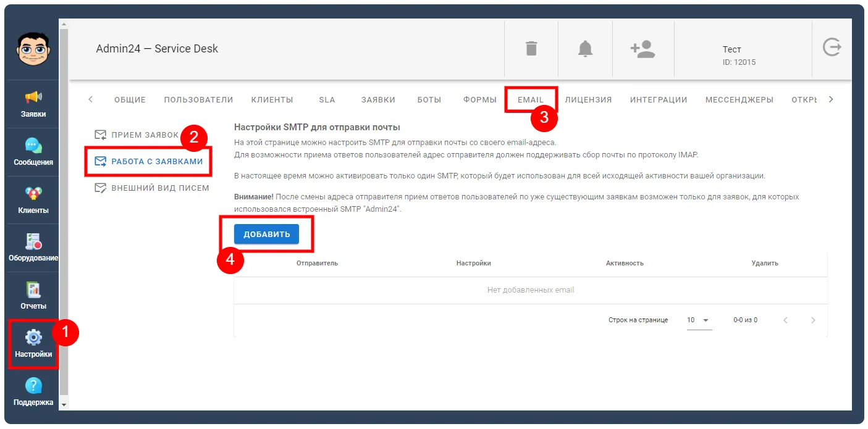Open the Отчеты section in the sidebar

pos(33,296)
